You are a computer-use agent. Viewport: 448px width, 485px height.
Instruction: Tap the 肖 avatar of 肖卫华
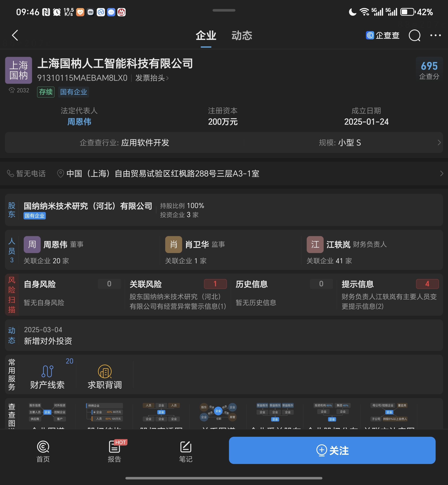(x=174, y=244)
